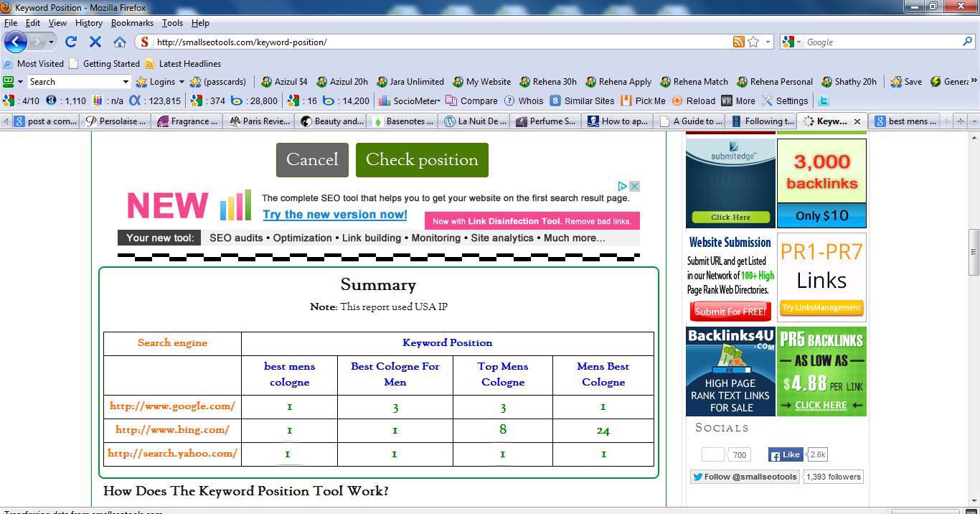This screenshot has height=514, width=980.
Task: Open the Google search engine selector dropdown
Action: [798, 42]
